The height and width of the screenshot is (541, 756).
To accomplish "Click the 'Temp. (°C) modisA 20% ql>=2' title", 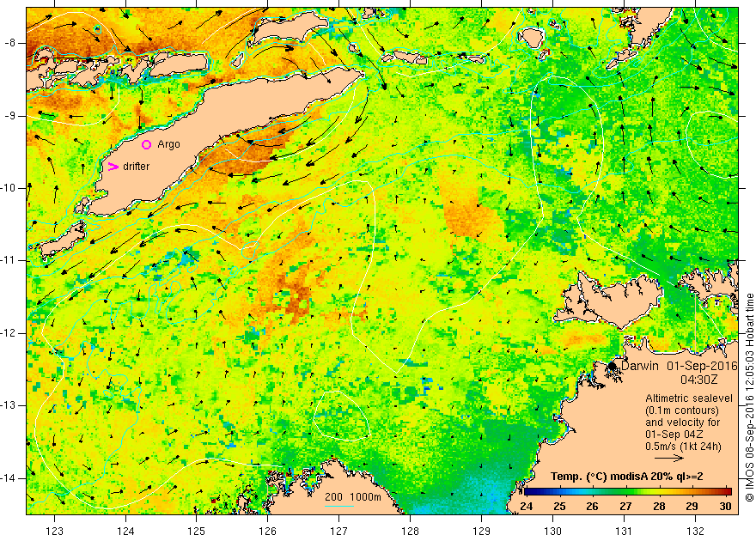I will pyautogui.click(x=627, y=477).
